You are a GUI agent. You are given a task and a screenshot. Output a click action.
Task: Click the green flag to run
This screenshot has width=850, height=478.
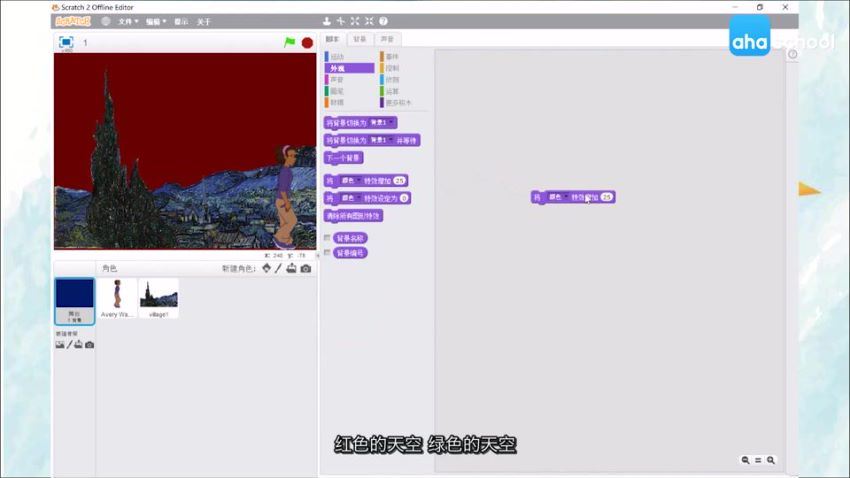tap(289, 42)
